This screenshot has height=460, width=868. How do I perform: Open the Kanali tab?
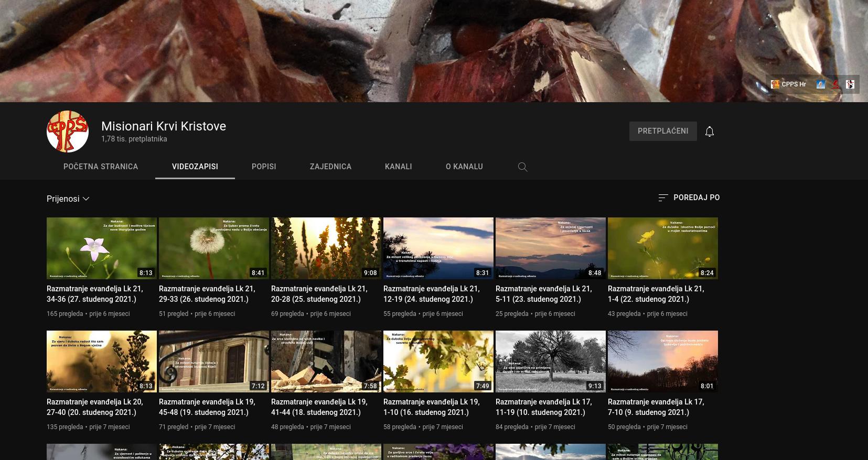click(x=399, y=167)
